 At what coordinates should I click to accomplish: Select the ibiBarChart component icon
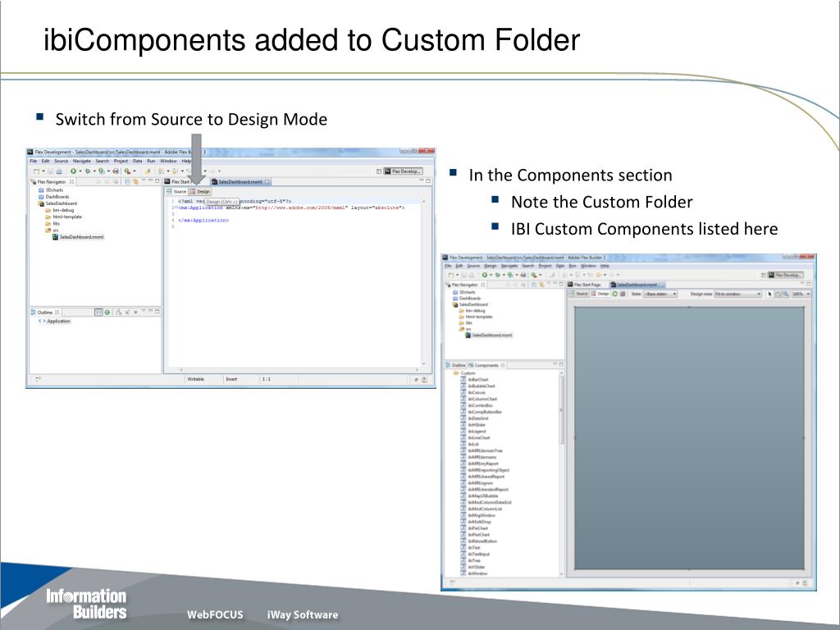pos(463,380)
